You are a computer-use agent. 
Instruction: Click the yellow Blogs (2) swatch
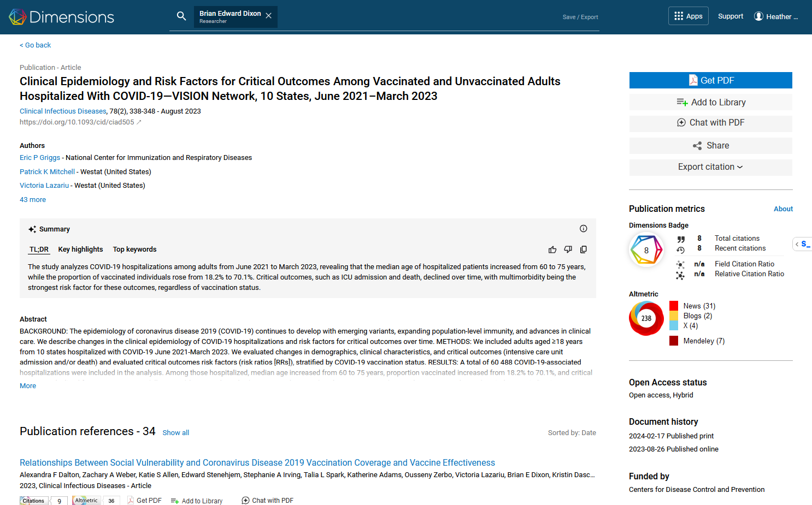pyautogui.click(x=674, y=316)
